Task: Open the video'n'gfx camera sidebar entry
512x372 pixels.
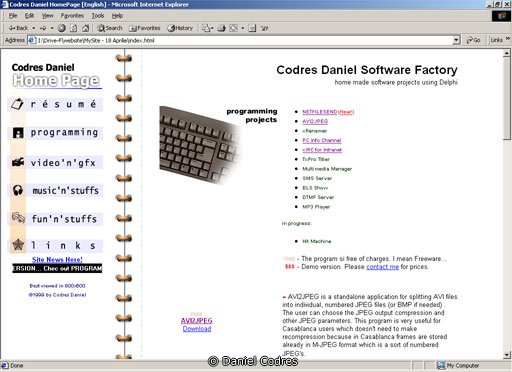Action: [55, 163]
